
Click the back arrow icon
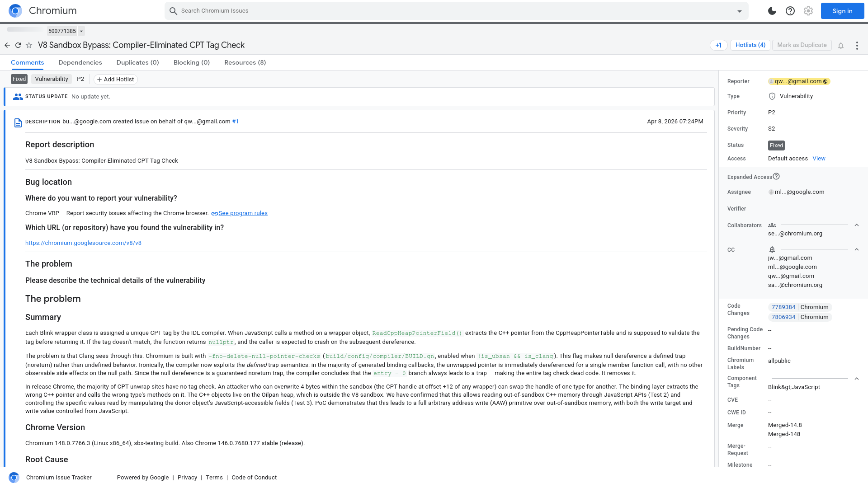7,45
